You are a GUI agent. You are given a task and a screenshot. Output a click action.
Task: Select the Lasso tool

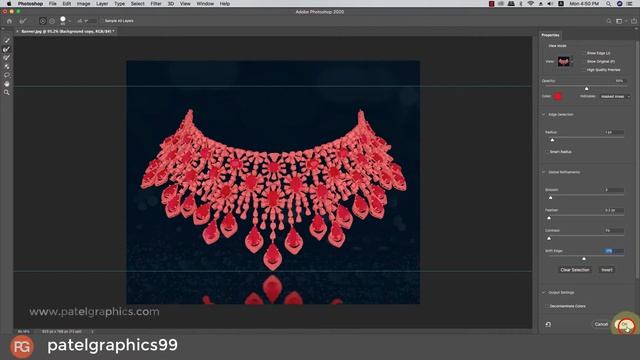click(x=7, y=75)
